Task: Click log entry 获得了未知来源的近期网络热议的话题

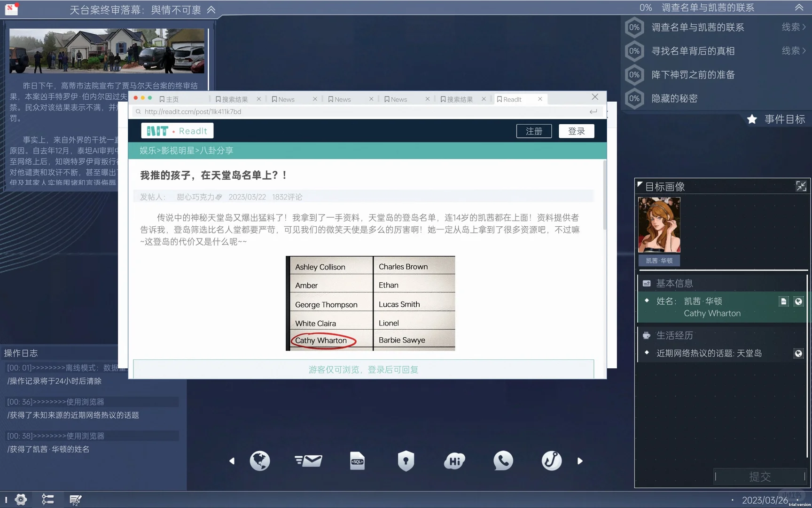Action: (73, 415)
